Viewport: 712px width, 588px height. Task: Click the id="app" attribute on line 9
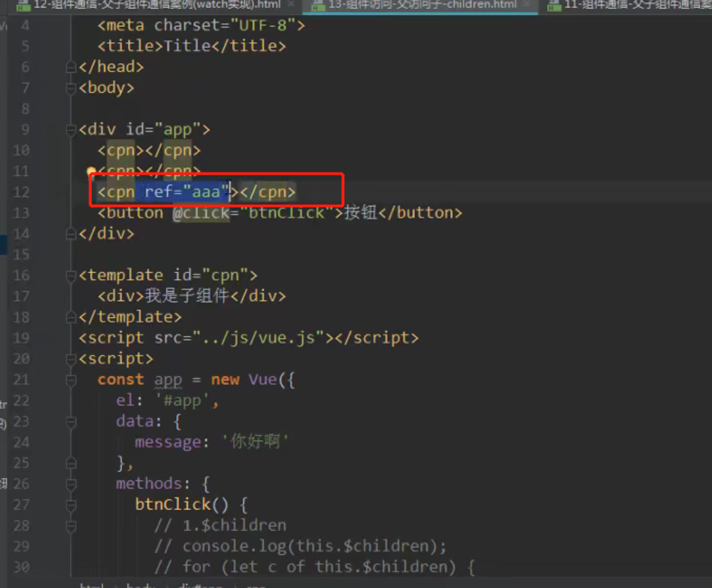pos(163,130)
